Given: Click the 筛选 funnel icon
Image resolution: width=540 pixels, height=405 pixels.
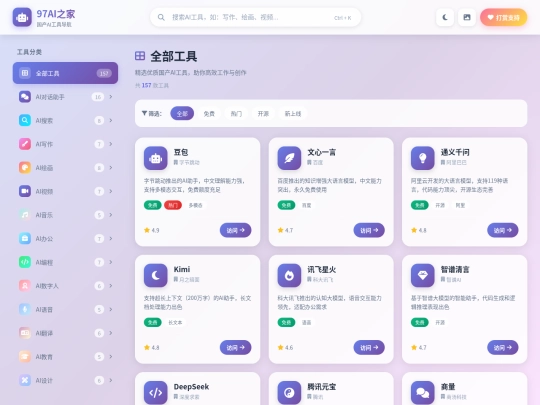Looking at the screenshot, I should point(144,113).
